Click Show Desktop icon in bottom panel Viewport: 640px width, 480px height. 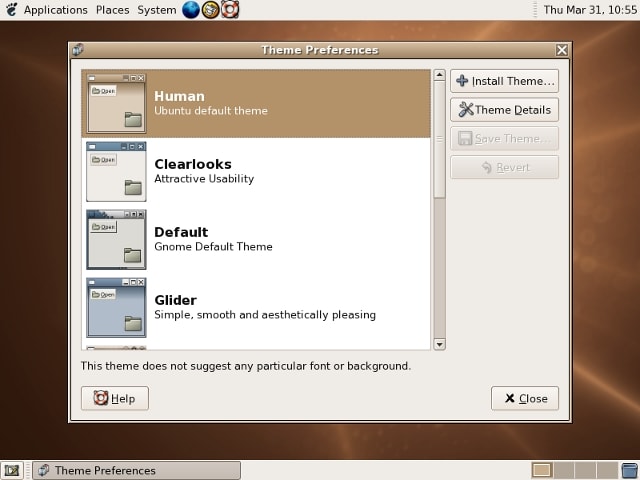(11, 471)
